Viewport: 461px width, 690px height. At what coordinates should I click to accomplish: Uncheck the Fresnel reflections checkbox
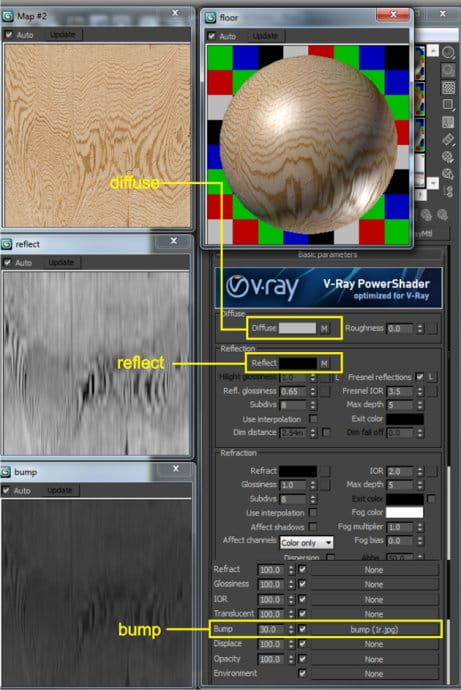(x=420, y=377)
